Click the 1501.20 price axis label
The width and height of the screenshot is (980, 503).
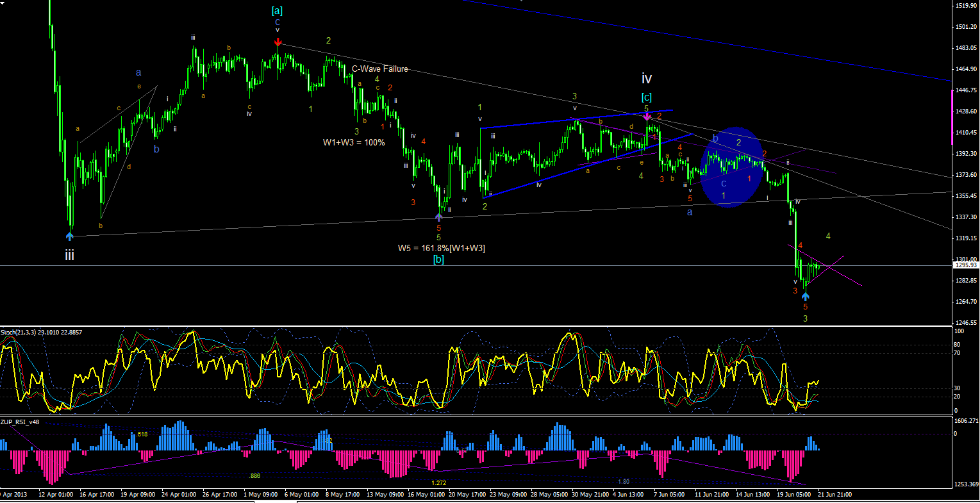tap(966, 27)
